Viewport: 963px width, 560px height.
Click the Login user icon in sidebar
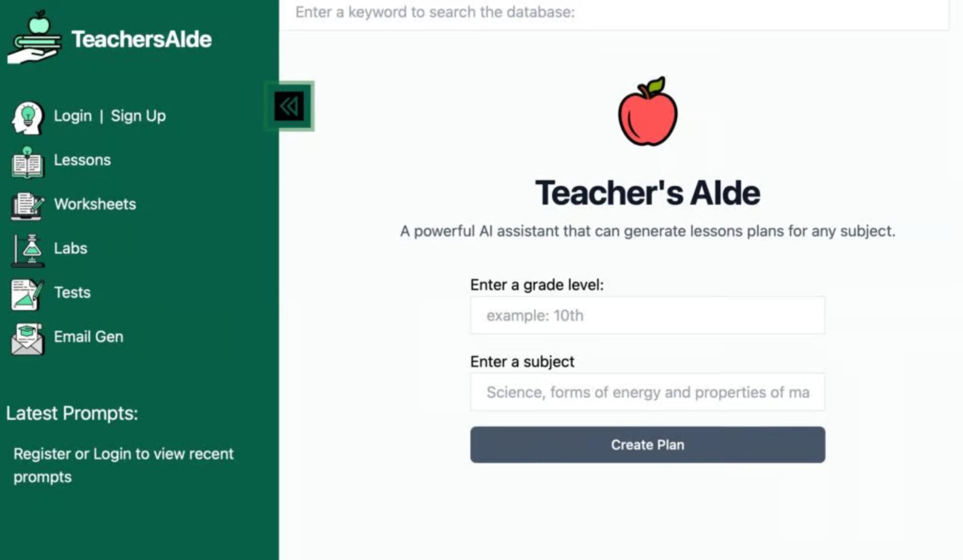click(x=27, y=116)
